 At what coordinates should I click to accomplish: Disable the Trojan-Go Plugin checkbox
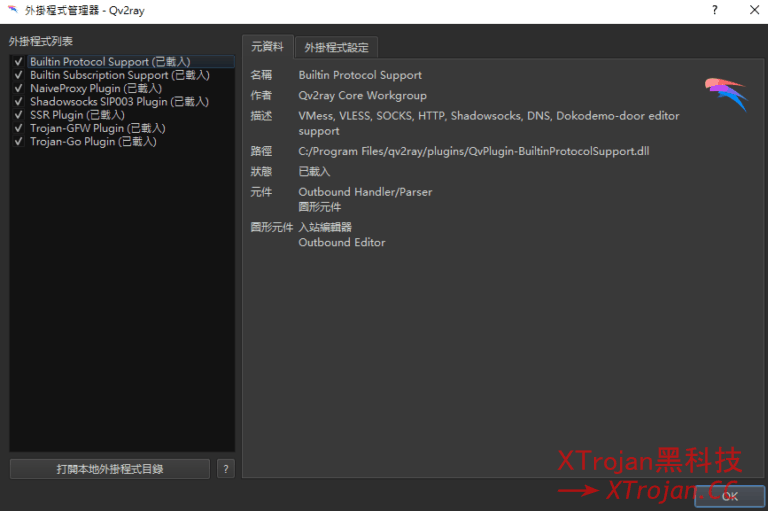[19, 142]
